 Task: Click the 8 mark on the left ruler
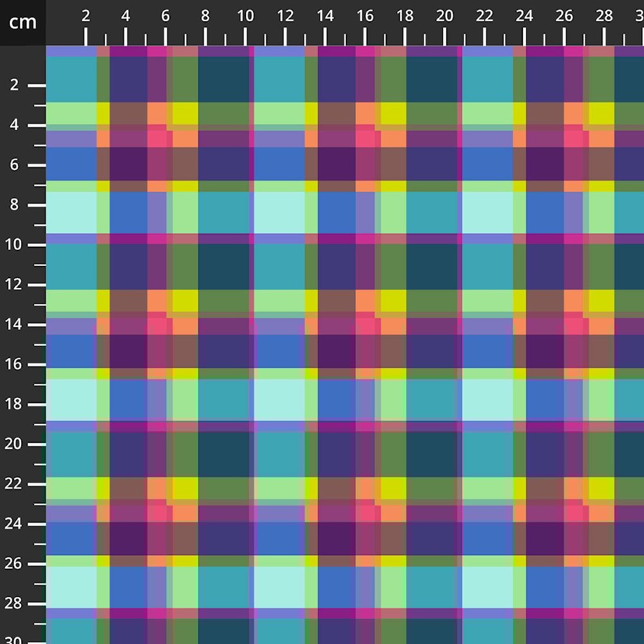[15, 205]
